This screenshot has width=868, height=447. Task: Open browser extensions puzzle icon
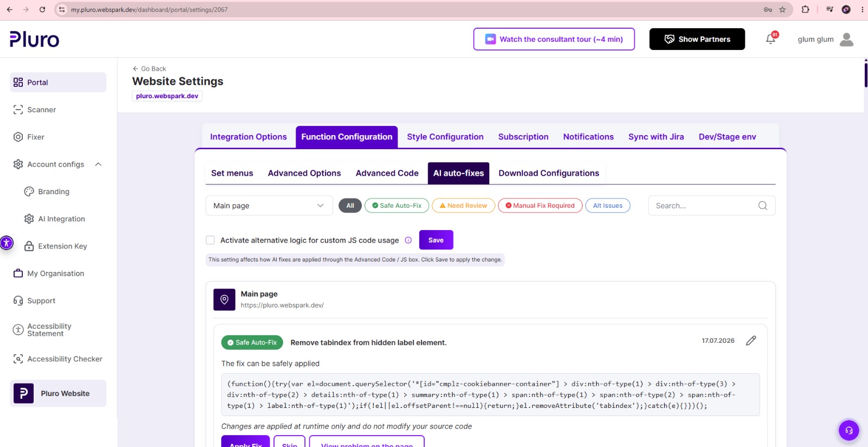(806, 9)
